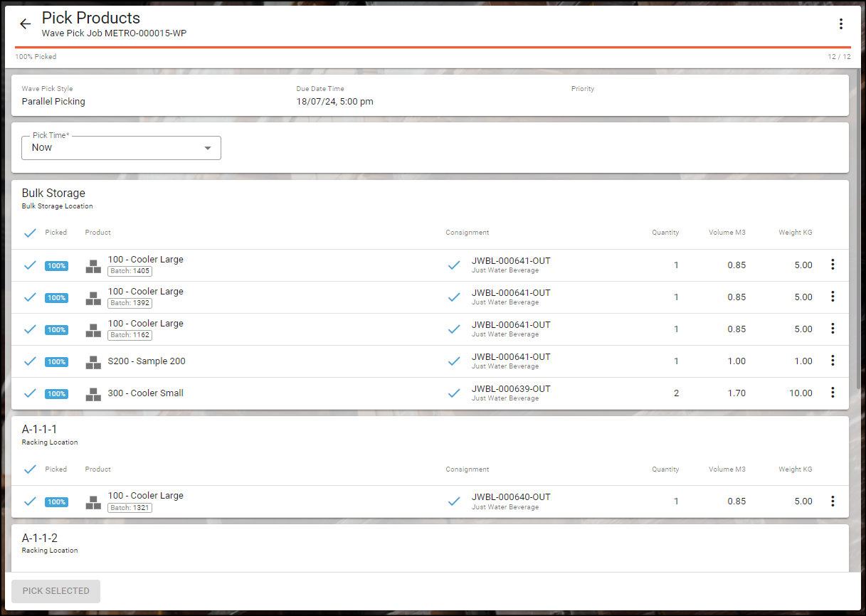Click the 100% Picked progress bar

[x=433, y=47]
